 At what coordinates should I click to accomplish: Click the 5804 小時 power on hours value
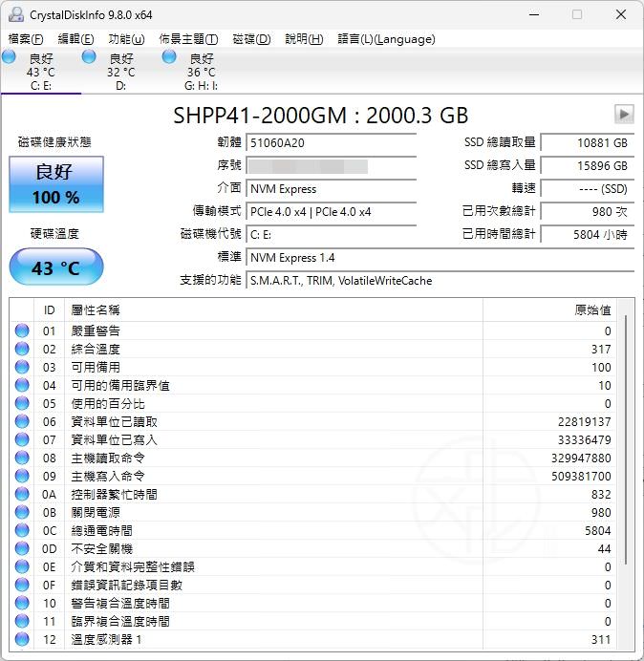(588, 234)
